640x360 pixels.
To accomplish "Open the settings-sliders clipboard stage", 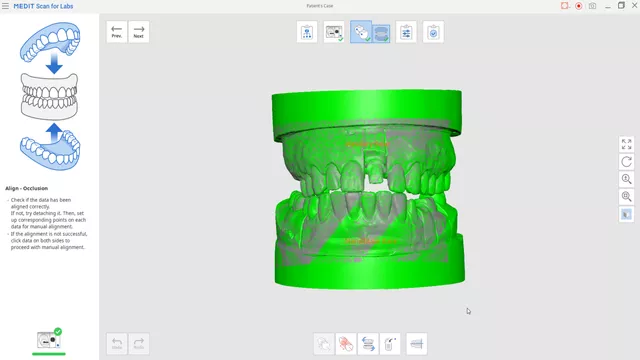I will click(406, 32).
